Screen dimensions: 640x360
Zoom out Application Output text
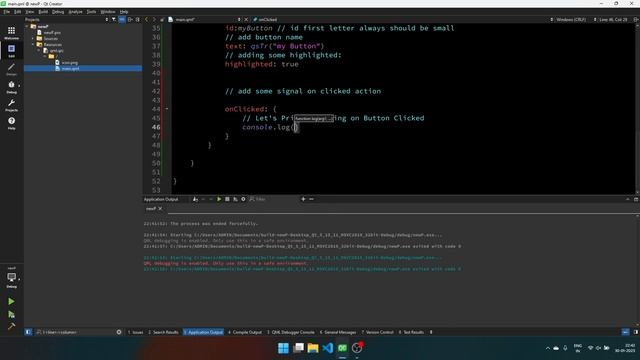click(311, 199)
